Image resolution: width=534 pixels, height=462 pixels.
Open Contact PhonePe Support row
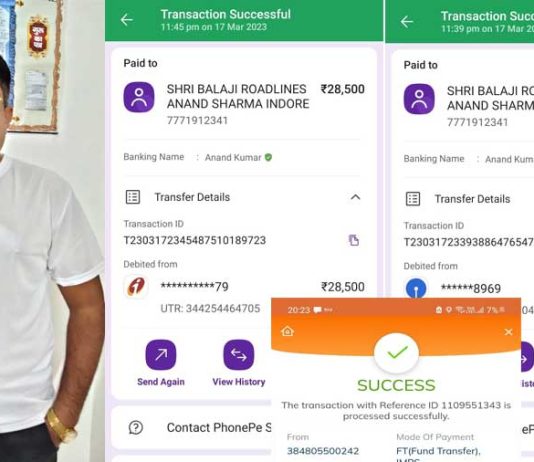coord(191,428)
